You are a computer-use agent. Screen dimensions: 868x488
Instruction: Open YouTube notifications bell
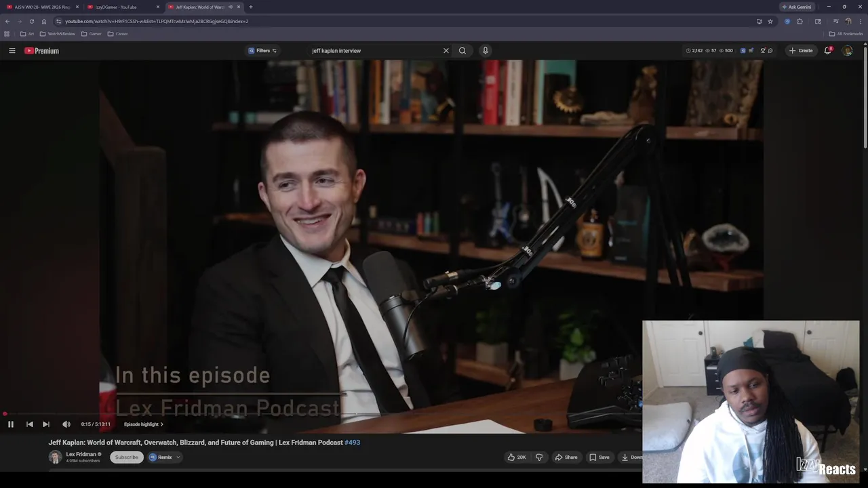tap(828, 51)
